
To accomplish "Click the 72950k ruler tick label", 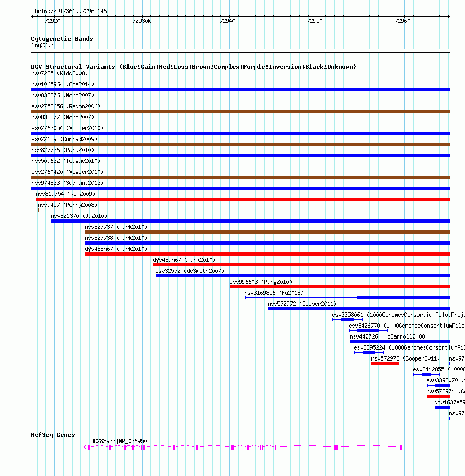I will click(x=316, y=21).
